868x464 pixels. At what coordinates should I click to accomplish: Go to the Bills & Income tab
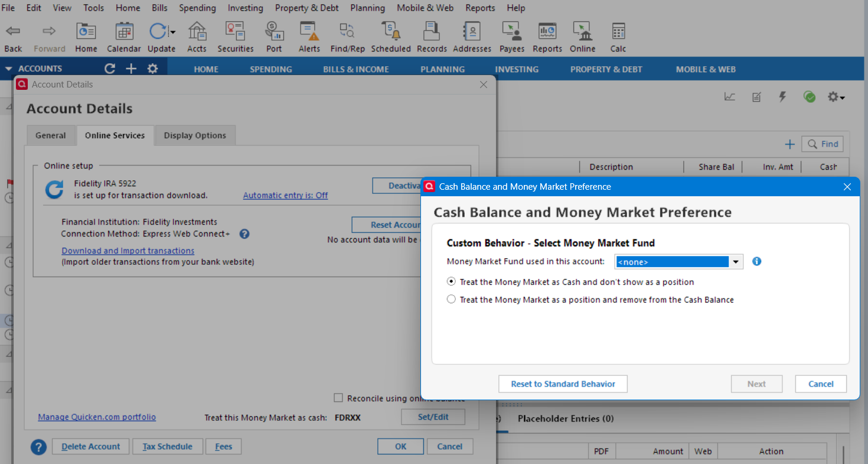[x=356, y=69]
